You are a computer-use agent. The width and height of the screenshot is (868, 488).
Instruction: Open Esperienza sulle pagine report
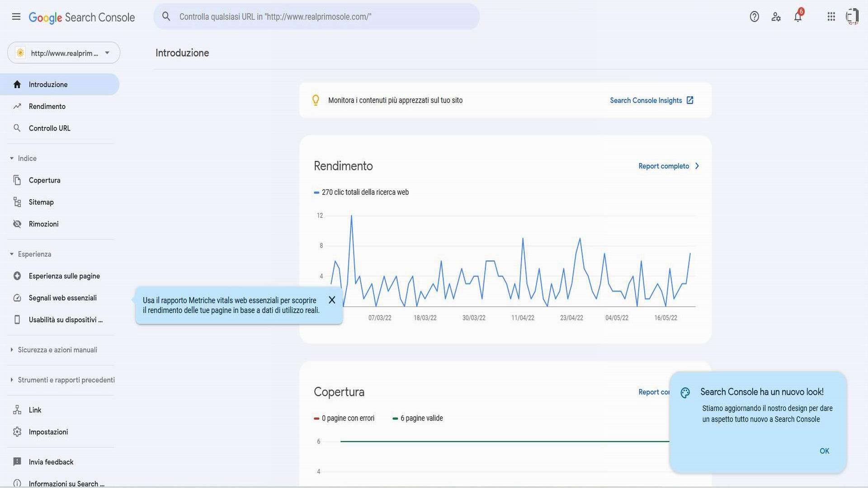tap(60, 276)
